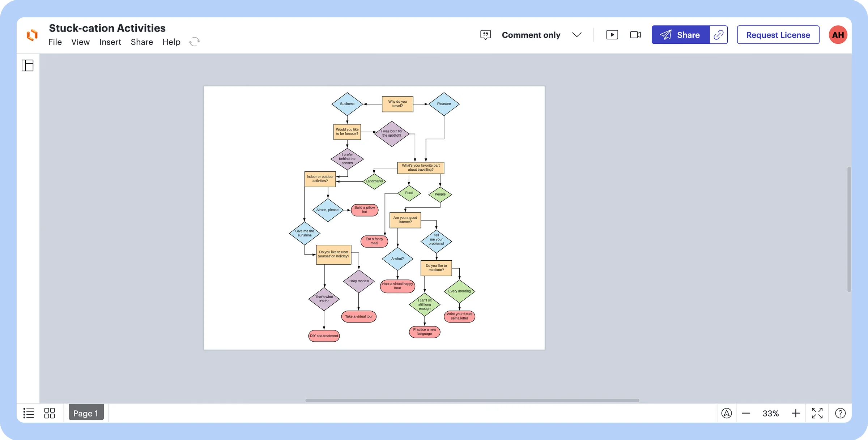Click the Request License button

tap(778, 35)
